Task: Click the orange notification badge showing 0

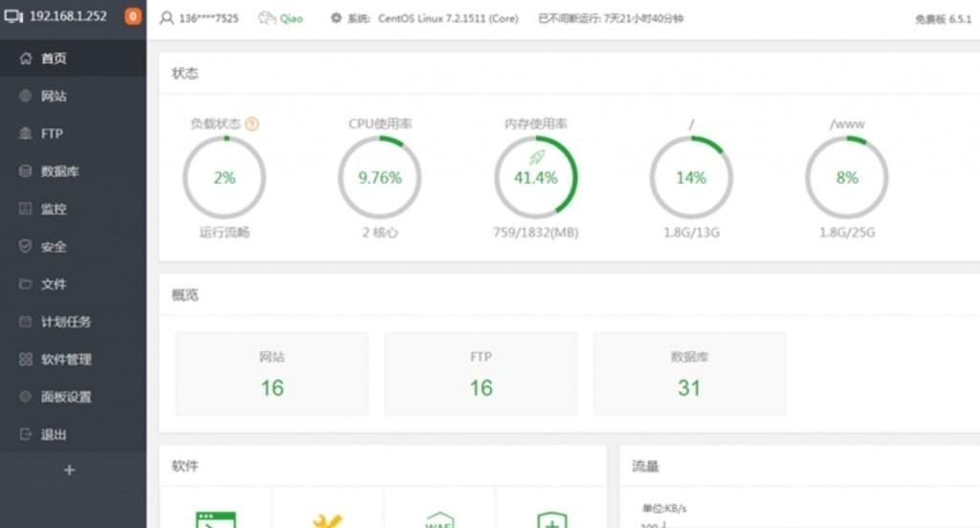Action: [x=132, y=17]
